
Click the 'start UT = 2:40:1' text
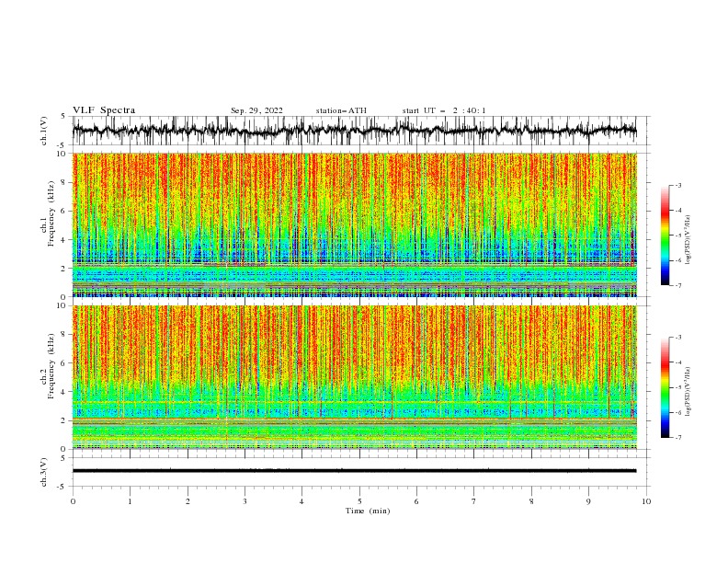coord(444,110)
